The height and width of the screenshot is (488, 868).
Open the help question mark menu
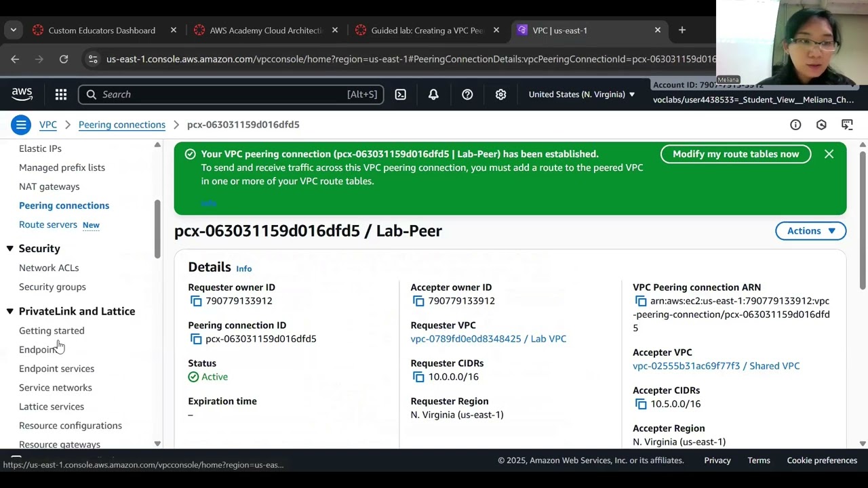(467, 94)
